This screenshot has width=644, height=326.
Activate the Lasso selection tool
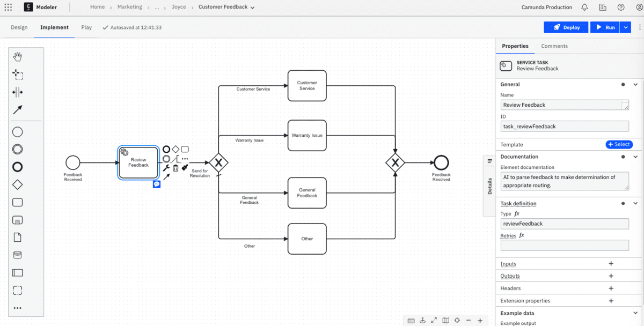pos(17,75)
